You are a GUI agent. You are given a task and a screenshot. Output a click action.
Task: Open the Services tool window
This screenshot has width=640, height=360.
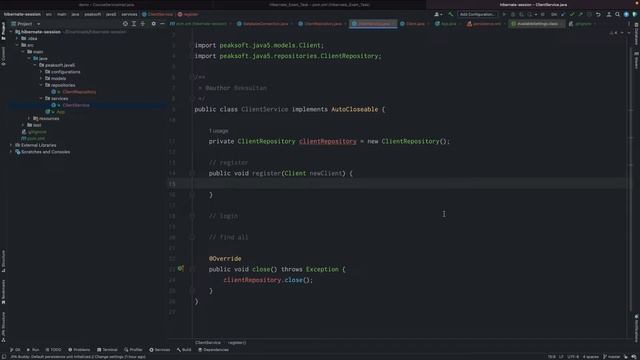coord(160,350)
